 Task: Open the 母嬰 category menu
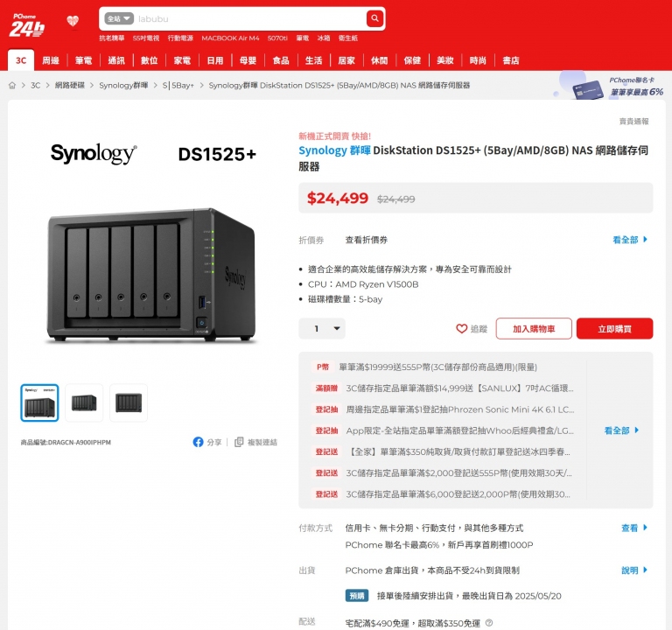pyautogui.click(x=248, y=60)
